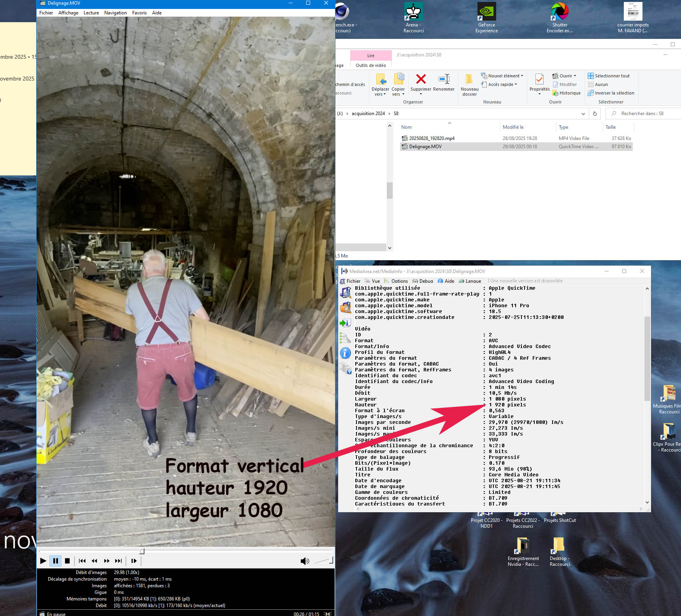
Task: Open the Options menu in MediaInfo
Action: [x=399, y=281]
